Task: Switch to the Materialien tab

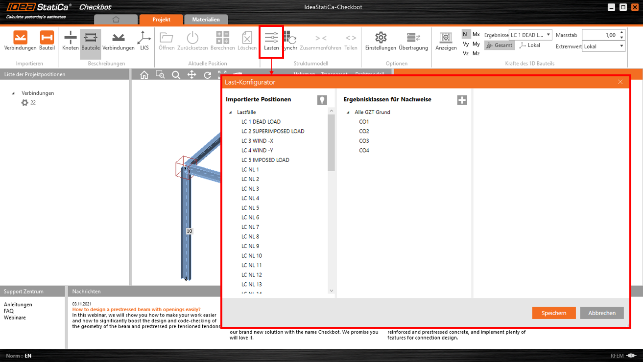Action: pyautogui.click(x=206, y=20)
